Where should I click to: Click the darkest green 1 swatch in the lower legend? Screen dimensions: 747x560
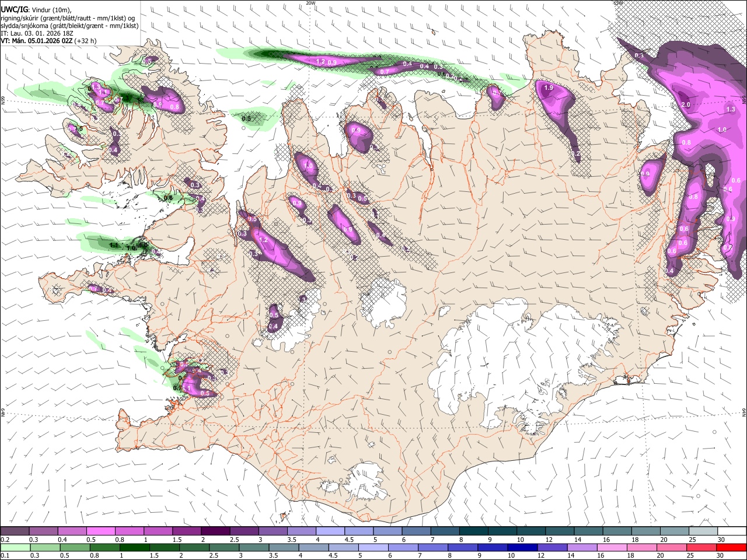(x=134, y=547)
